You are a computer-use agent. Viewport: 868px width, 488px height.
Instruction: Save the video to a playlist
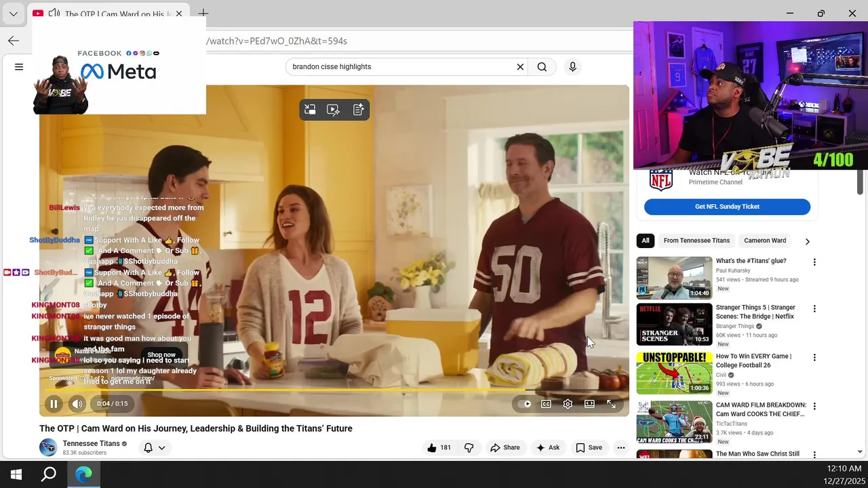point(589,447)
